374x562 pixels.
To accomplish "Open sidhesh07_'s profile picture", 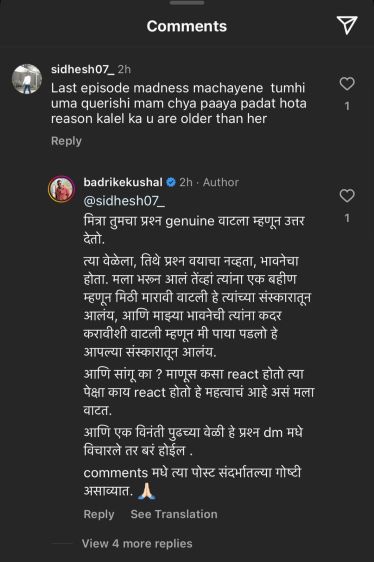I will pos(27,79).
